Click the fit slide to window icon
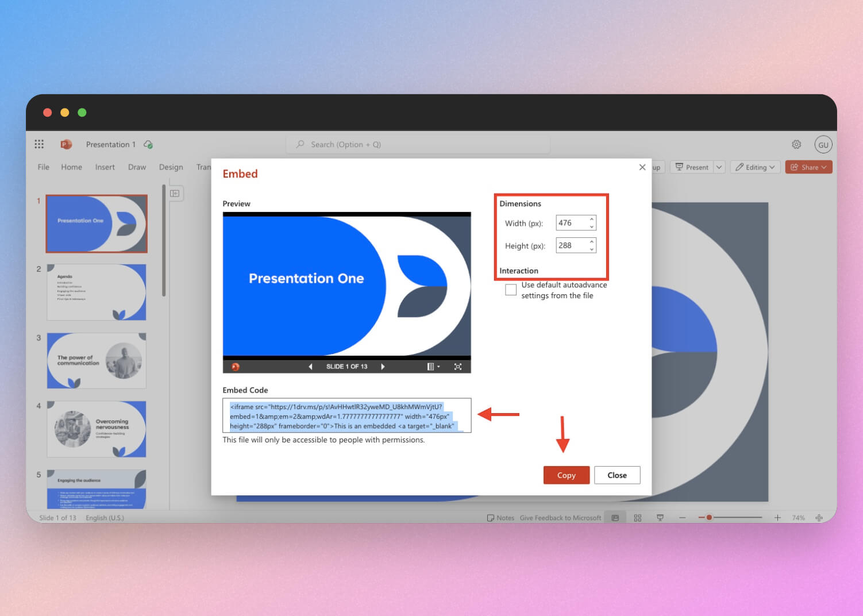Image resolution: width=863 pixels, height=616 pixels. tap(819, 518)
